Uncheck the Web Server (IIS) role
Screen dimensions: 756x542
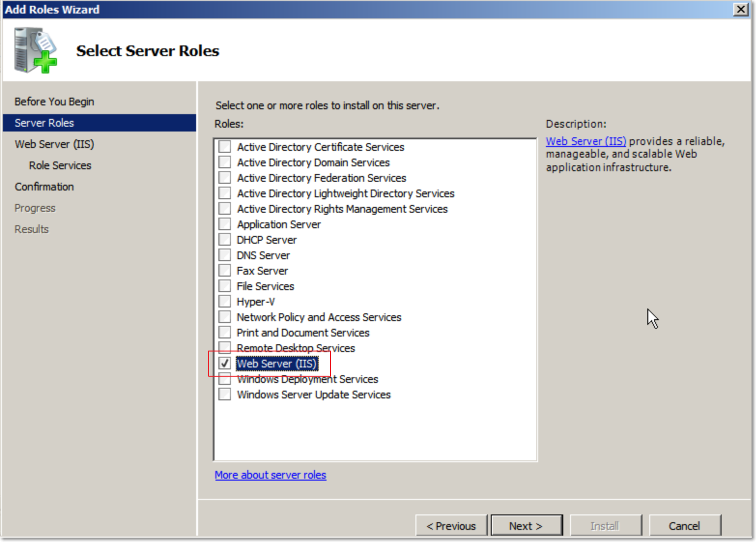coord(224,363)
